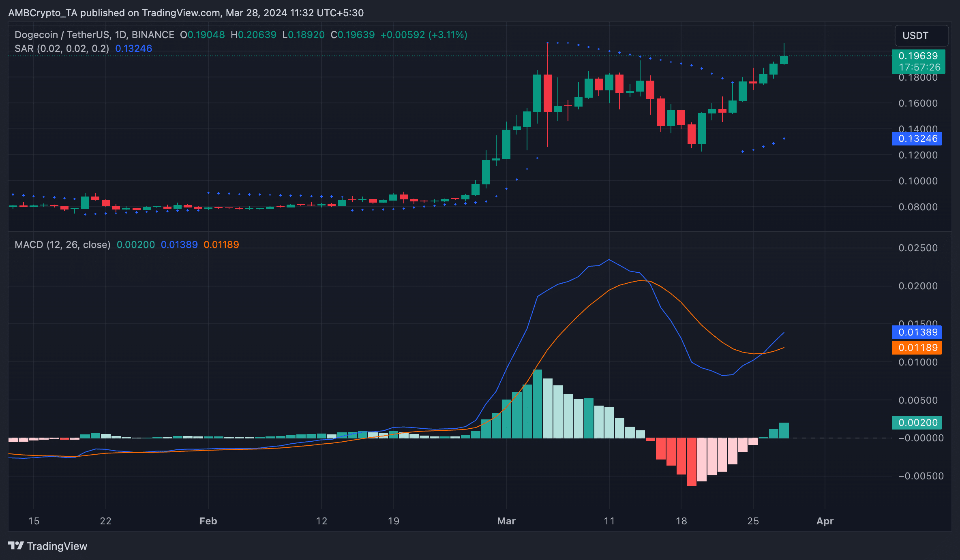Click the 0.19639 current price label
The image size is (960, 560).
point(918,56)
